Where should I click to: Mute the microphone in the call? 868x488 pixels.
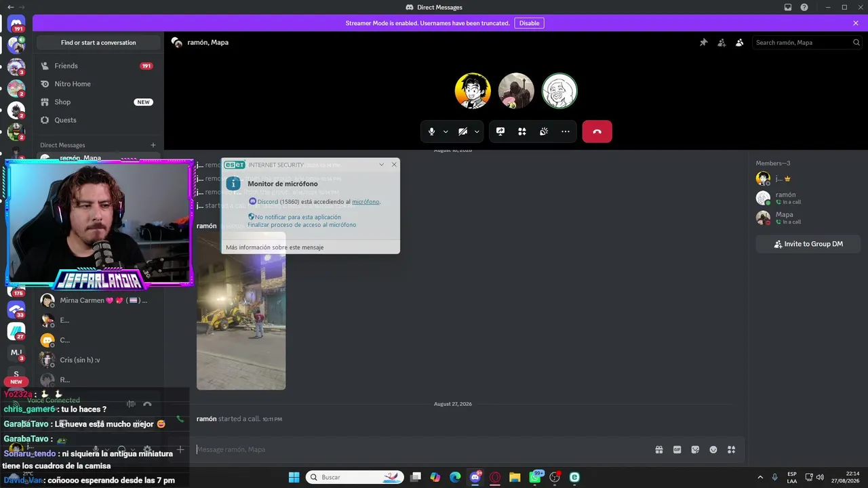[431, 131]
